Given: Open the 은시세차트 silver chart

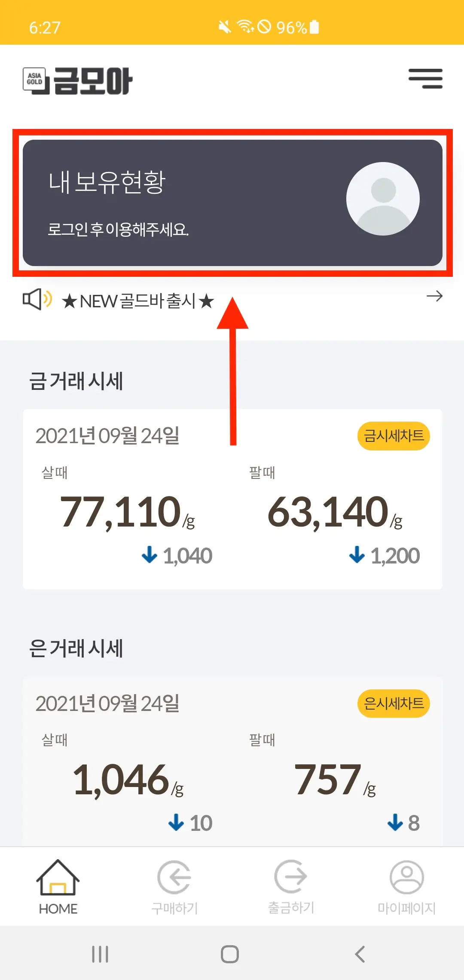Looking at the screenshot, I should (x=393, y=703).
